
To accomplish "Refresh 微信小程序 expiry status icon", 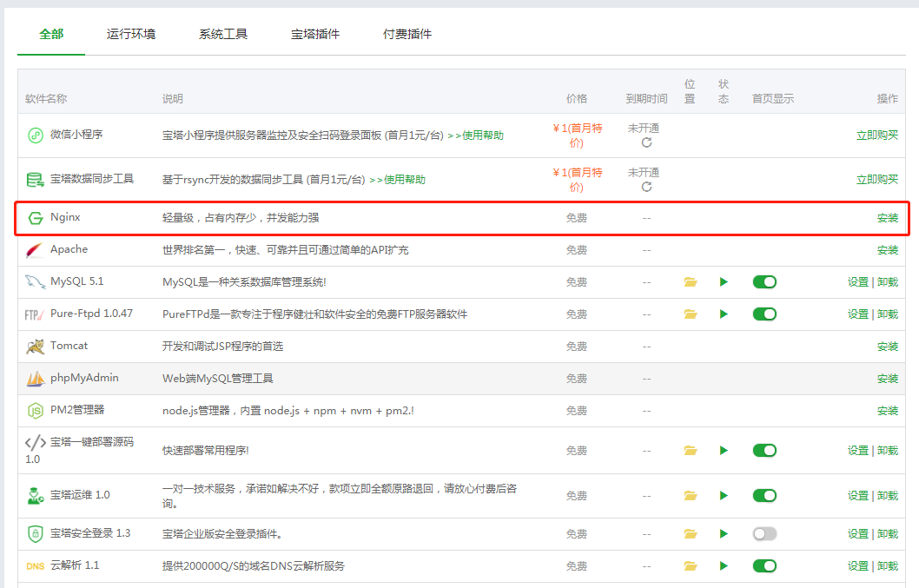I will pos(646,143).
